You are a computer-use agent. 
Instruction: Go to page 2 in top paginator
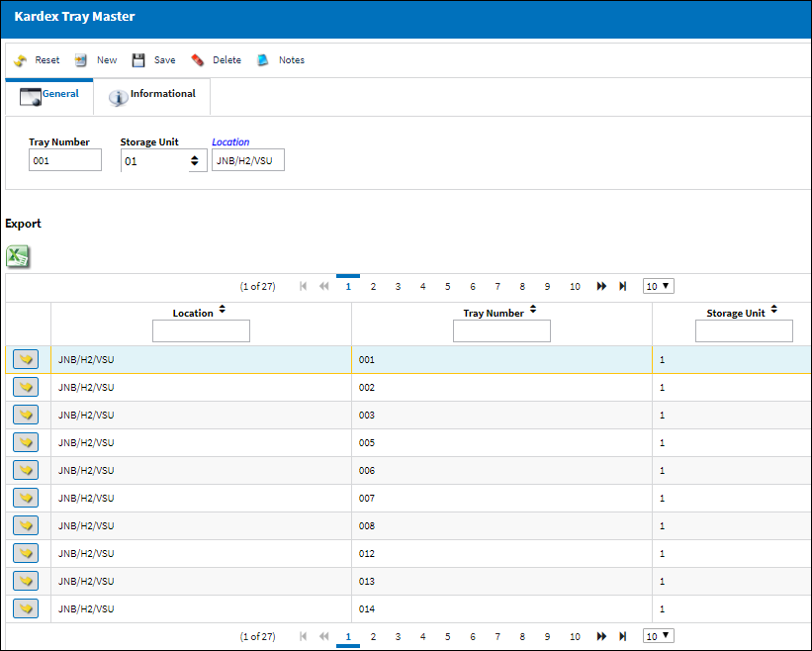tap(373, 286)
